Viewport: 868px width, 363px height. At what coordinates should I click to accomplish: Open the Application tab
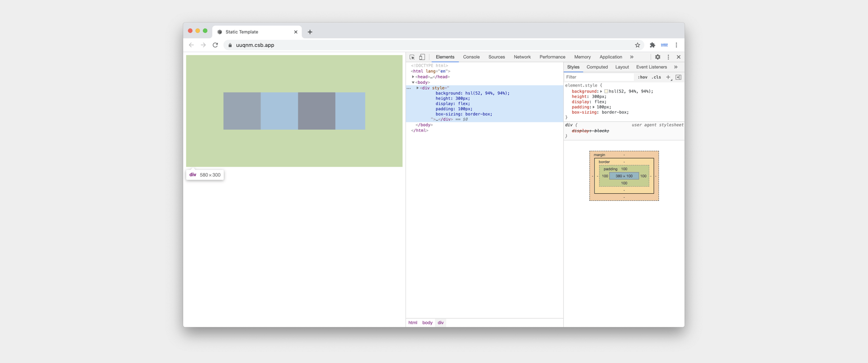point(611,57)
